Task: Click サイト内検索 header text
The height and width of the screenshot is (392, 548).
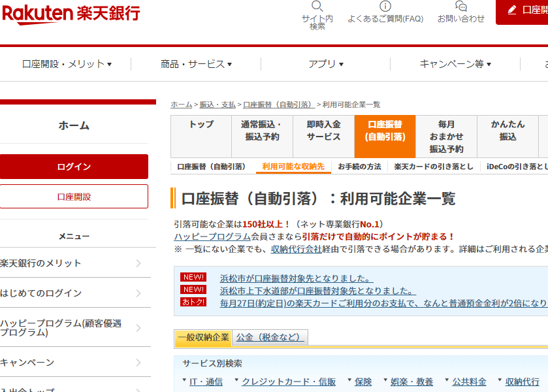Action: (317, 22)
